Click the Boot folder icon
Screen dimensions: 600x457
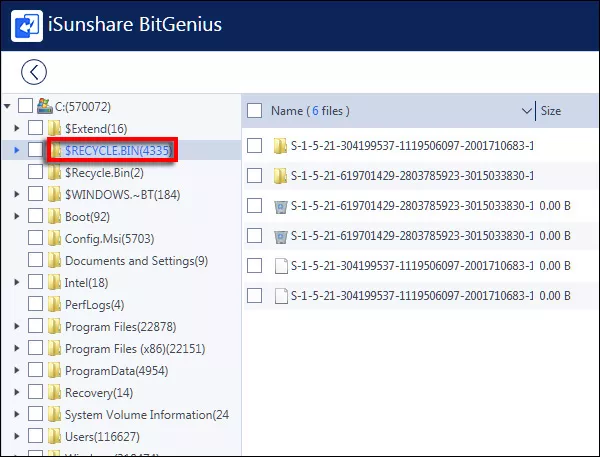click(54, 216)
